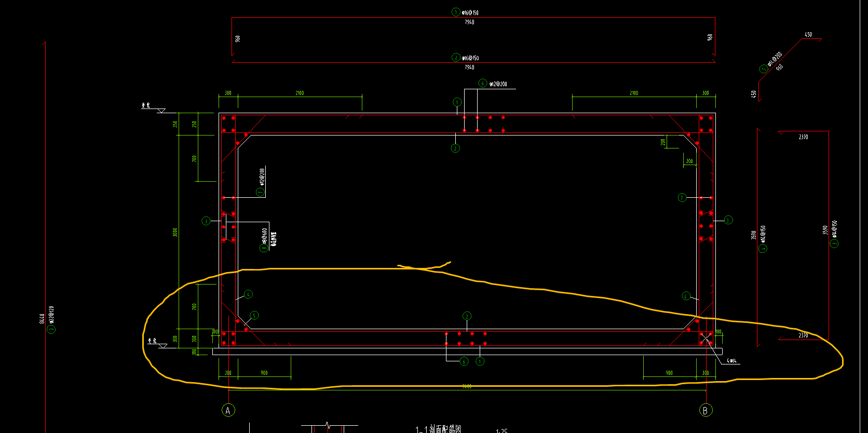Image resolution: width=868 pixels, height=433 pixels.
Task: Select 2100 dimension above left top slab
Action: pyautogui.click(x=300, y=93)
